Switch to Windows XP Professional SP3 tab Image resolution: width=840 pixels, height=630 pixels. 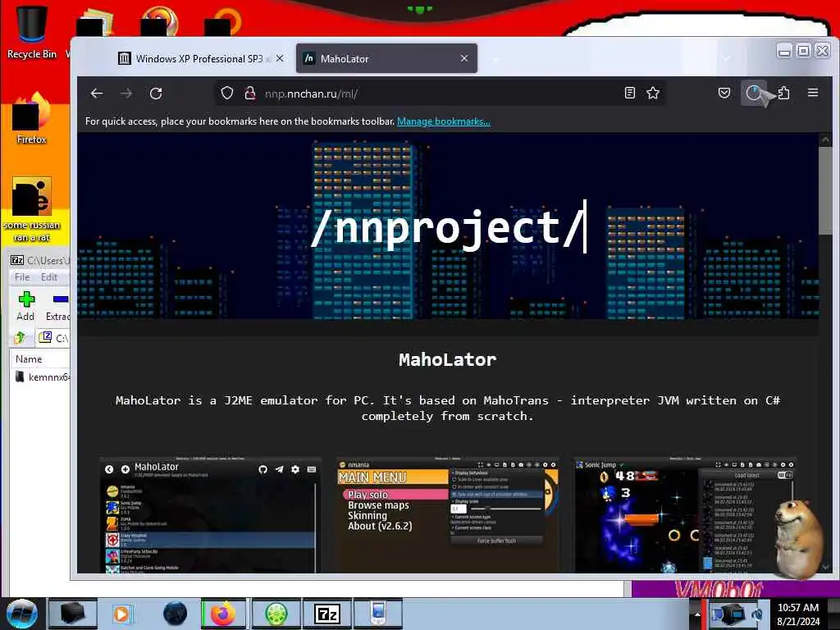[201, 58]
